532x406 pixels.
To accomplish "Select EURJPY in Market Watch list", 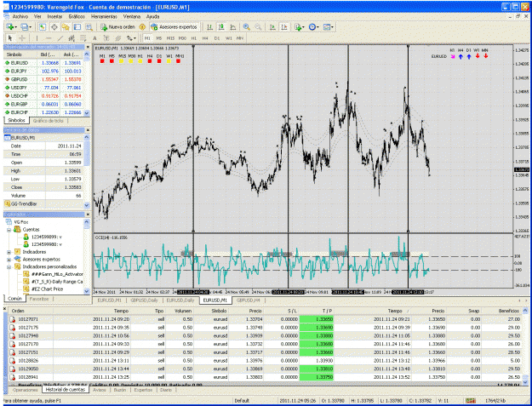I will pos(43,71).
